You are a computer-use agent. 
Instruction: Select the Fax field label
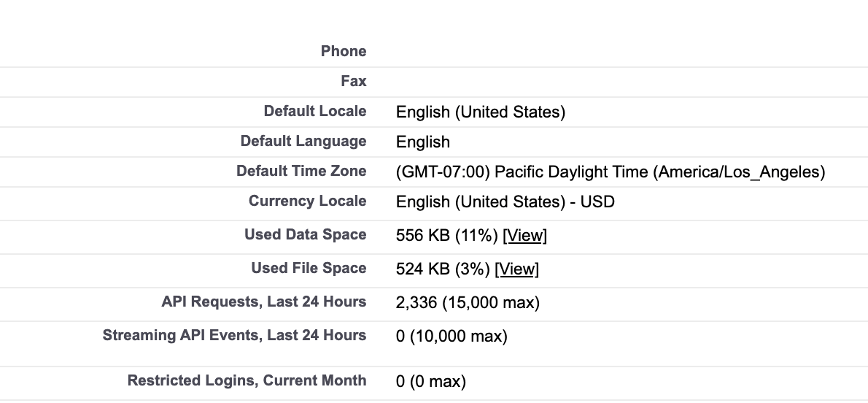pos(354,82)
